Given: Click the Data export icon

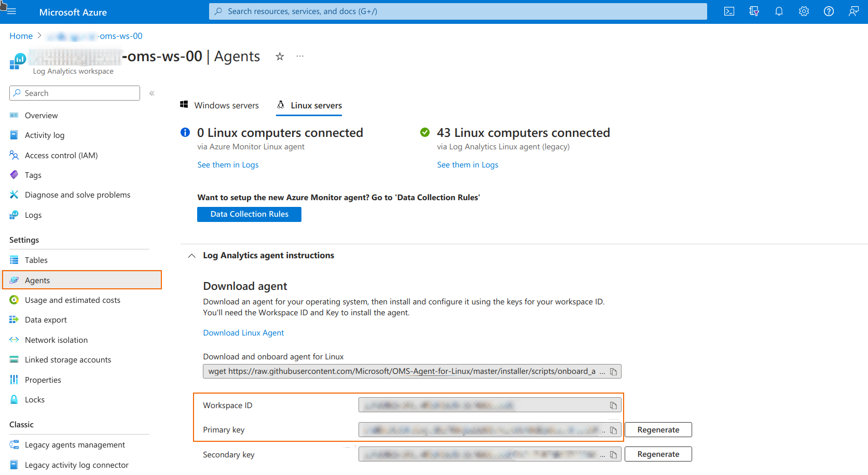Looking at the screenshot, I should point(14,320).
